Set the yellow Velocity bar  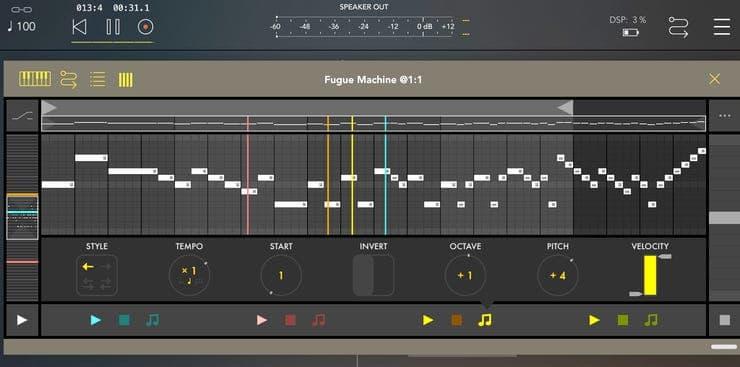click(650, 275)
